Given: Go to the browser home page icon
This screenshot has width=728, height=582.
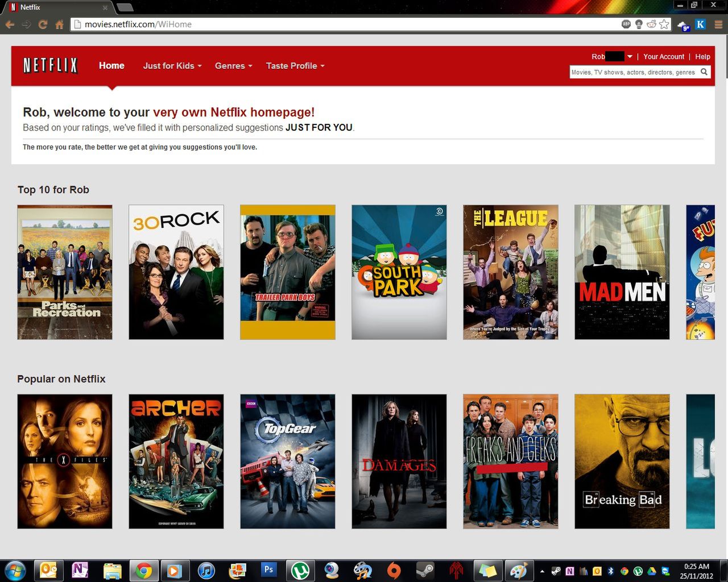Looking at the screenshot, I should point(59,24).
